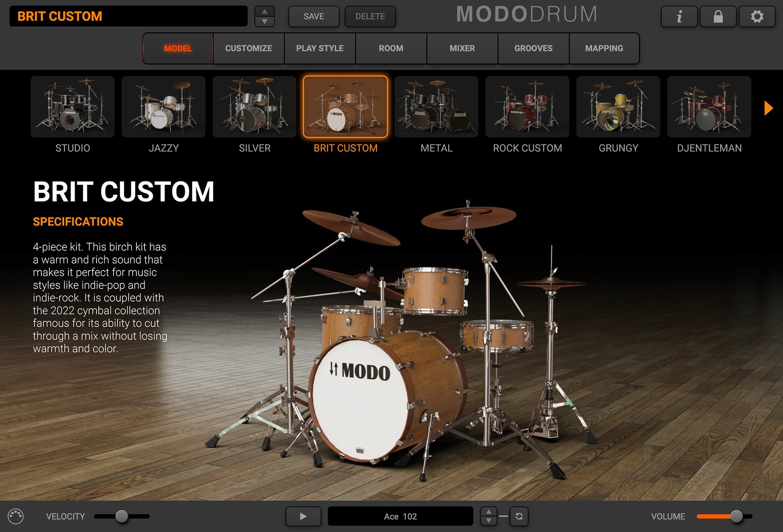Image resolution: width=783 pixels, height=532 pixels.
Task: Adjust the VELOCITY slider
Action: tap(122, 516)
